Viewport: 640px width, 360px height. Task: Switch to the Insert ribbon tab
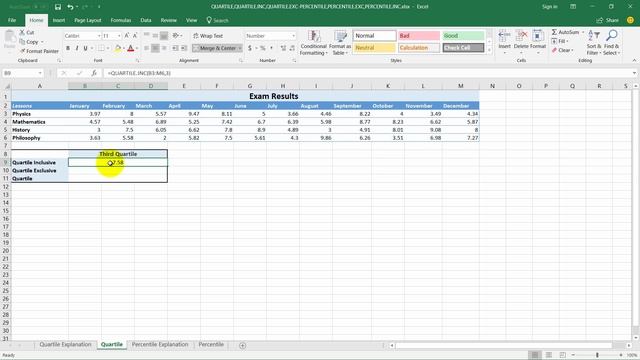pos(59,20)
